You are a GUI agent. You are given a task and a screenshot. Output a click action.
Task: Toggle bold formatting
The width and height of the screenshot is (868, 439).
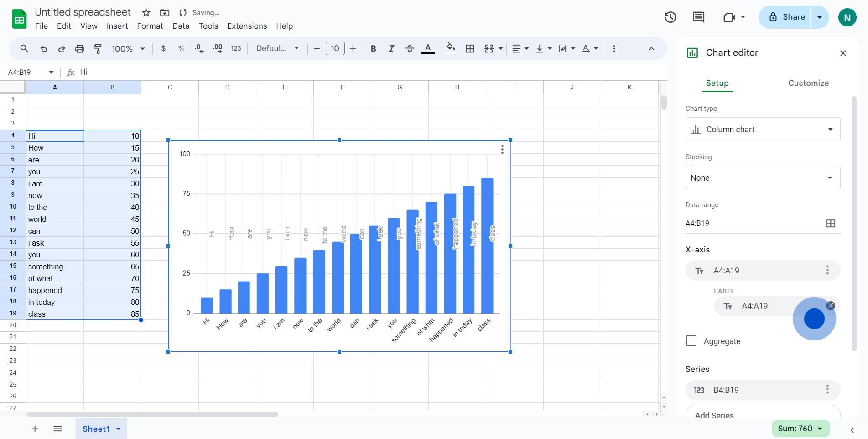click(x=373, y=48)
